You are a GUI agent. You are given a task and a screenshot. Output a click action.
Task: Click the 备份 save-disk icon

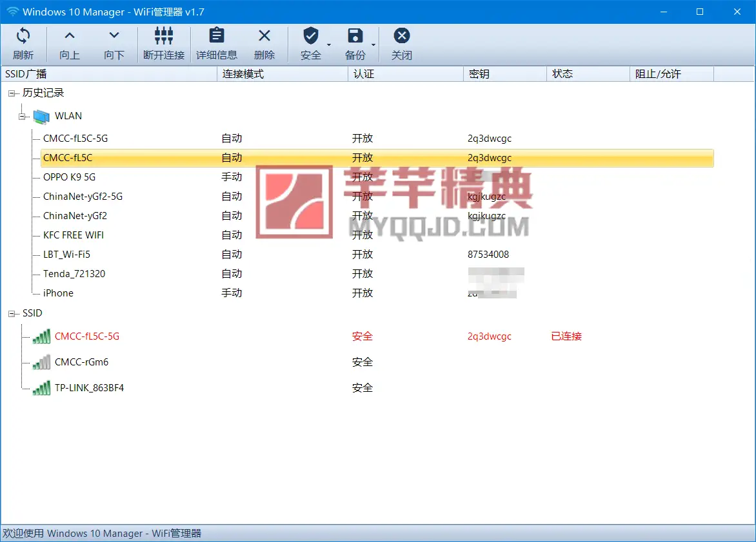[x=355, y=35]
